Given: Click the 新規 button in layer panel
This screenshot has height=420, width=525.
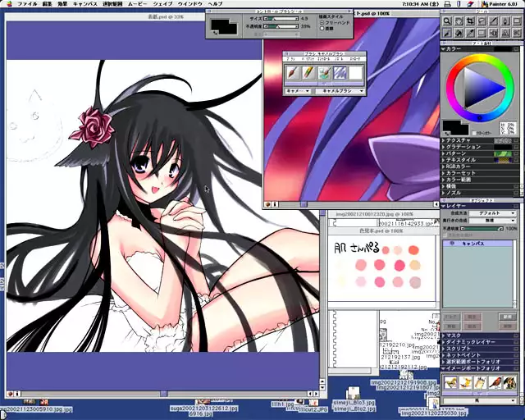Looking at the screenshot, I should tap(506, 316).
